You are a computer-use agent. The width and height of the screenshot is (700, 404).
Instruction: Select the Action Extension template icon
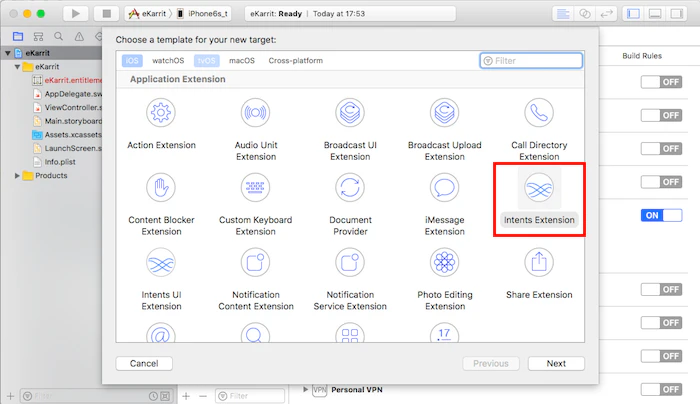[161, 112]
